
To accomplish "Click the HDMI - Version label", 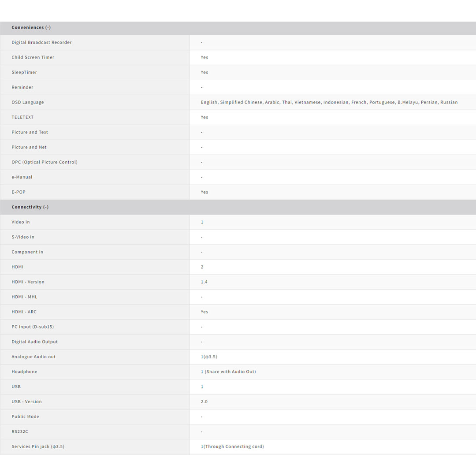I will point(28,282).
